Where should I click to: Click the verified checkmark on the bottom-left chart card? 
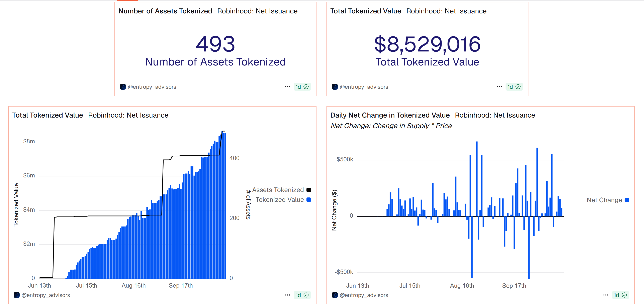click(x=306, y=295)
